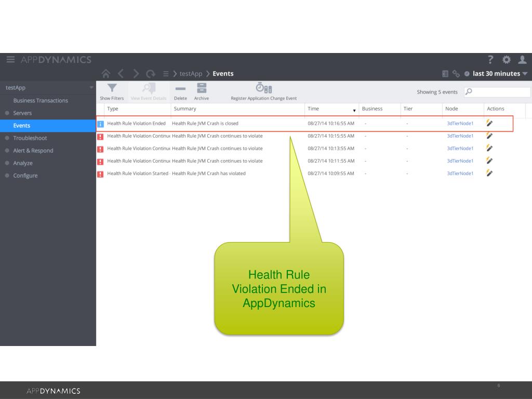Click the notes icon left of the link icon

tap(445, 74)
